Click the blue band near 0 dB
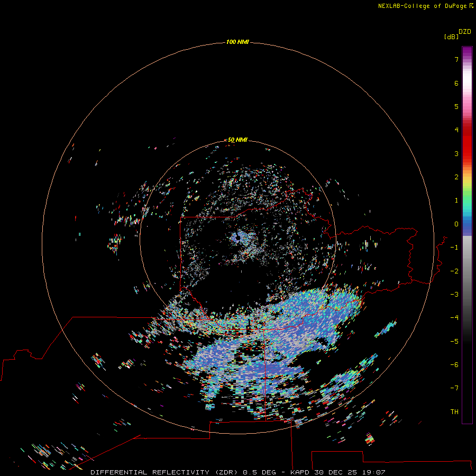Image resolution: width=476 pixels, height=476 pixels. point(467,226)
